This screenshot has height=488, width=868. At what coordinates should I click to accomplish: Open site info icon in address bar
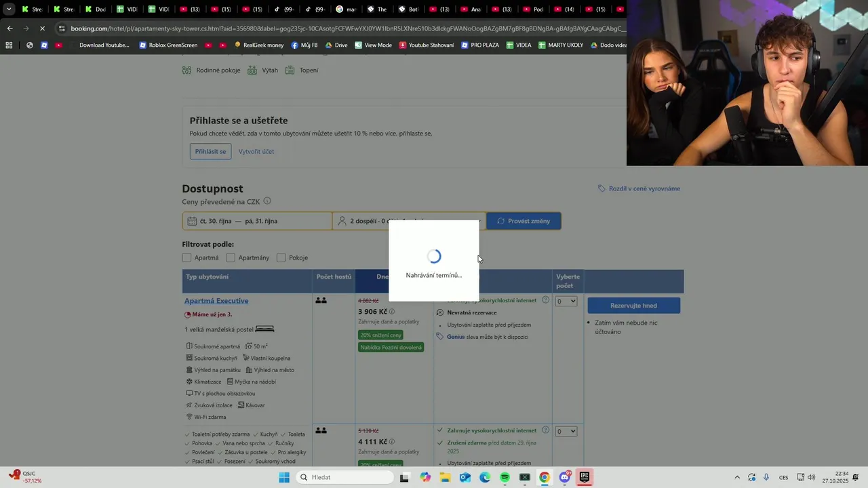tap(62, 28)
